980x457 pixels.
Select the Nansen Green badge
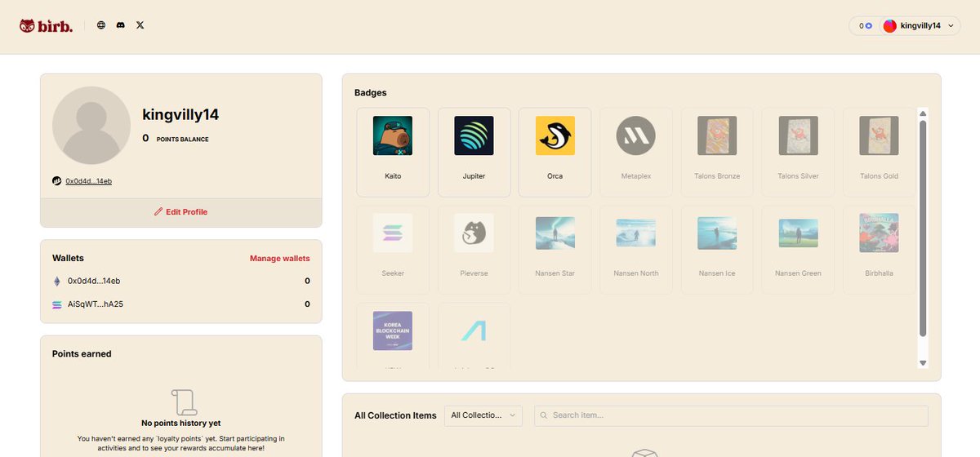[798, 250]
